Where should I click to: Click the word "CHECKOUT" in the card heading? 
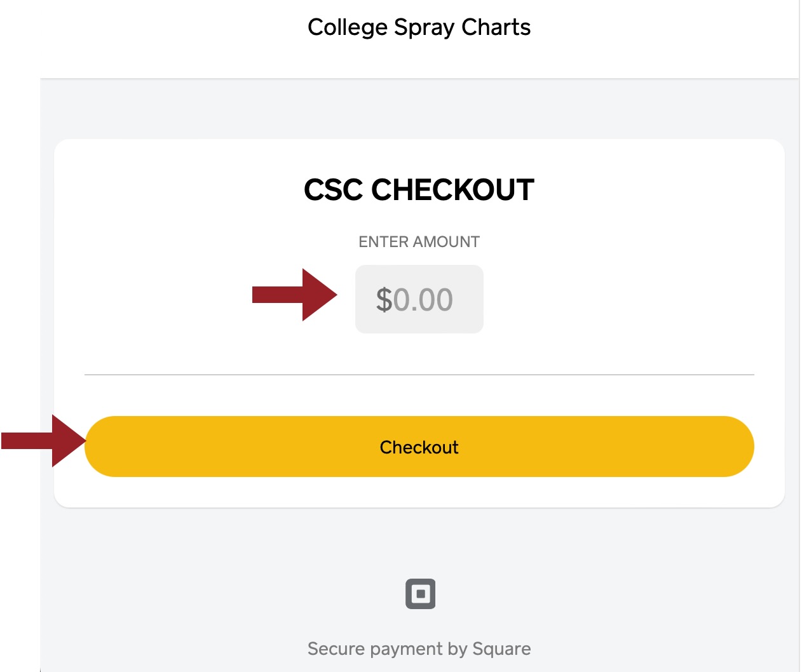click(452, 190)
